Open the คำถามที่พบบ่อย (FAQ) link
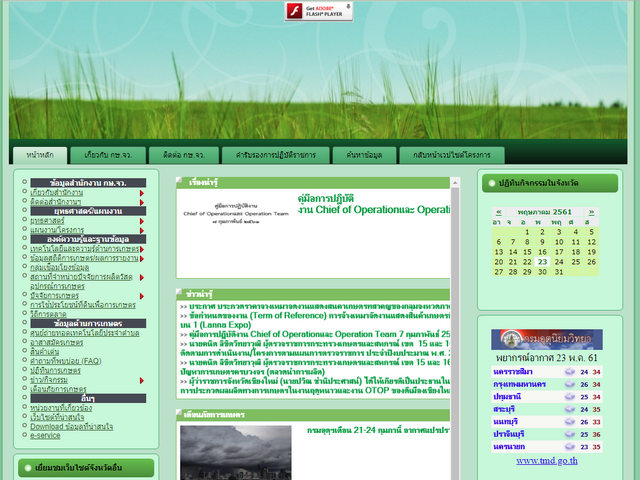 tap(66, 361)
